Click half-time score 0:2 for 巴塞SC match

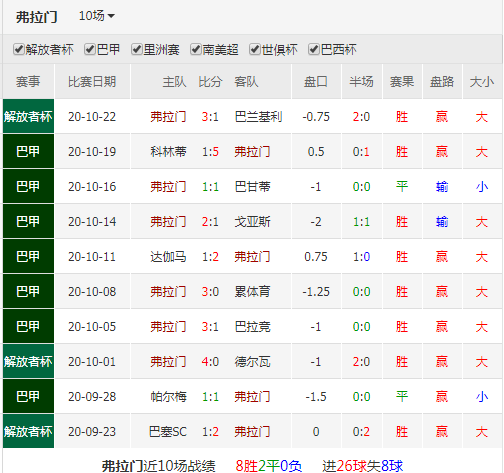pos(361,432)
